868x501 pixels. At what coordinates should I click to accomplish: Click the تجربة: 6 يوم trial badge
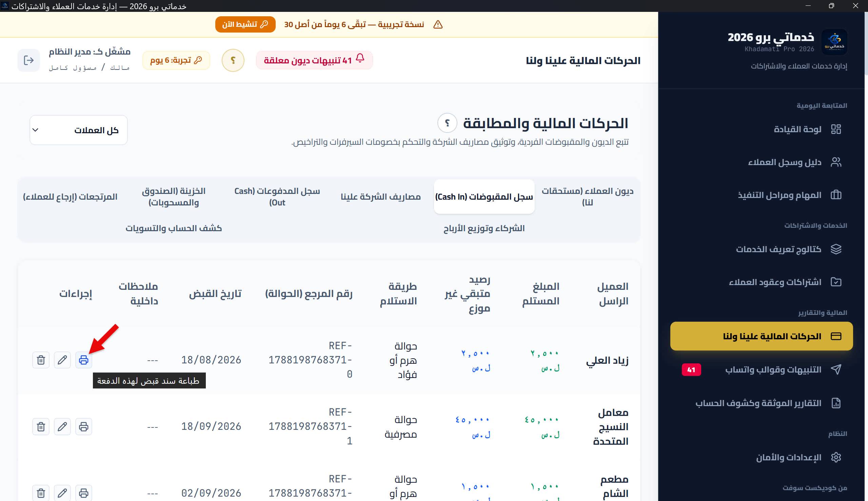[176, 60]
